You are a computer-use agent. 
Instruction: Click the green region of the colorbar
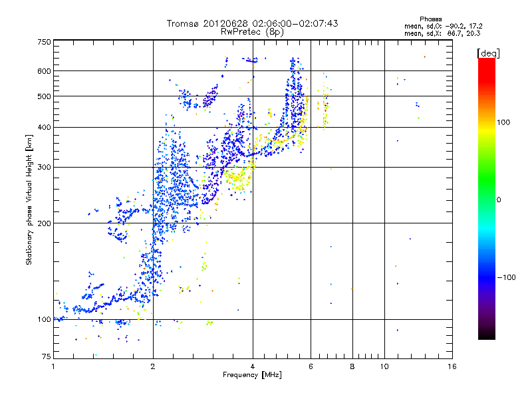487,176
